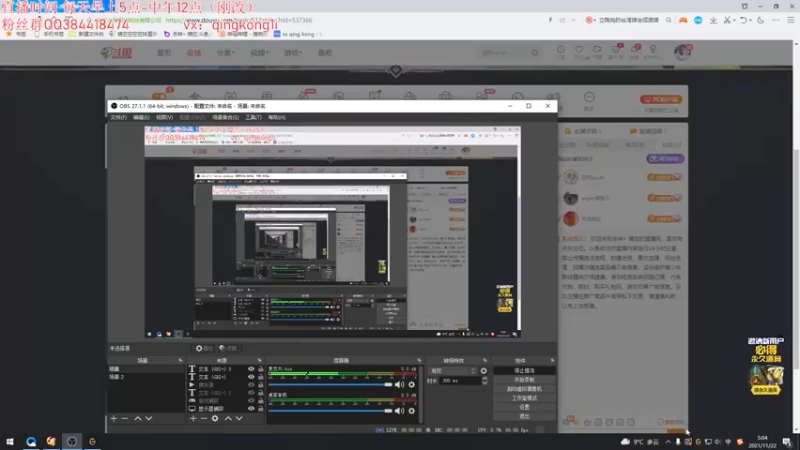Open OBS Scene Collection menu
This screenshot has height=450, width=800.
(225, 117)
